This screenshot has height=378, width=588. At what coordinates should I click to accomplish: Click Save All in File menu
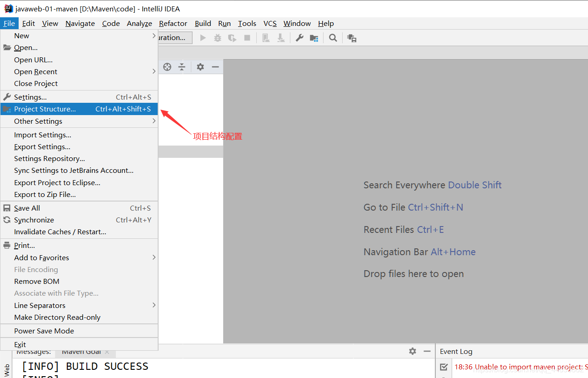[79, 208]
